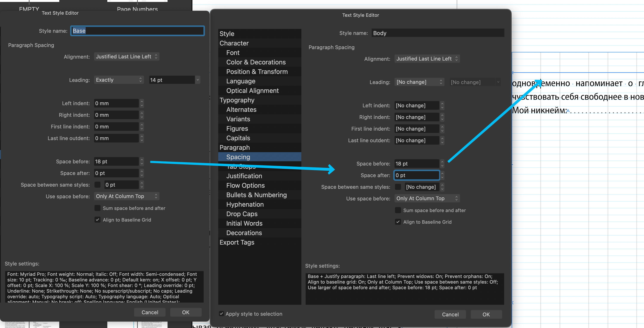Click Base Space after stepper
Screen dimensions: 644x328
[x=142, y=173]
